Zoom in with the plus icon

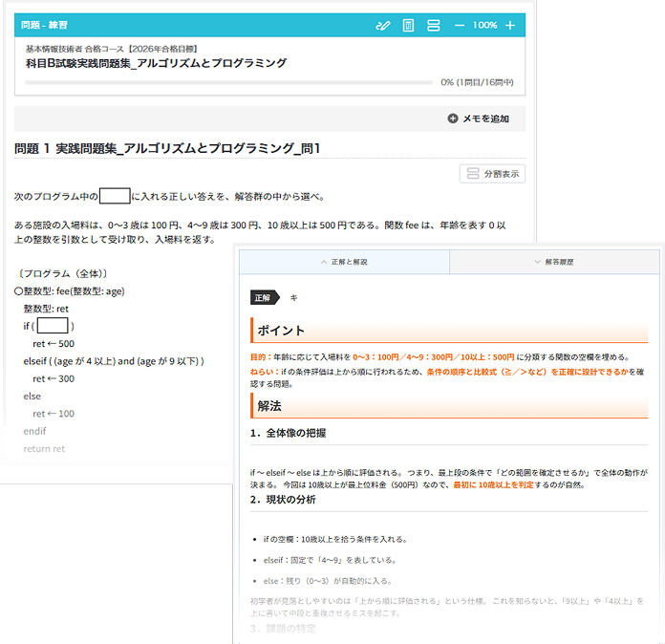pos(510,25)
